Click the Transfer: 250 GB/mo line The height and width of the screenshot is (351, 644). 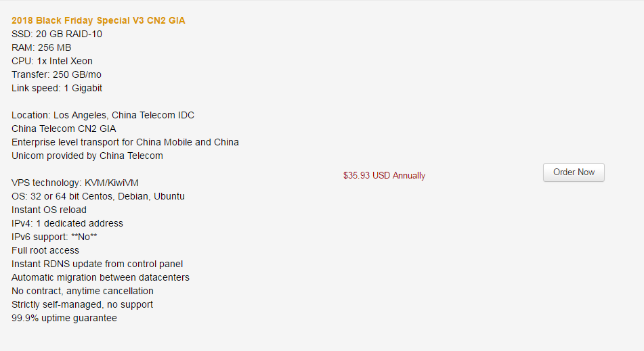56,74
